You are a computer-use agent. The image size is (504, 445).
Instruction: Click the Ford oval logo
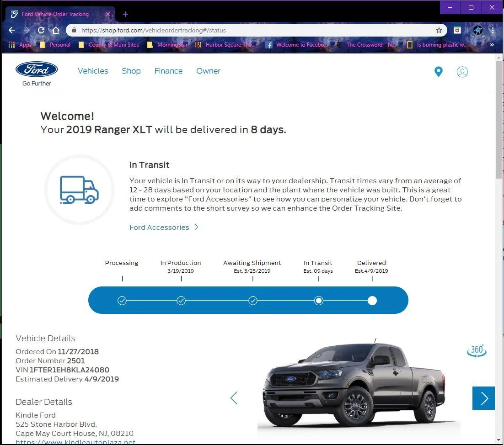click(x=37, y=69)
